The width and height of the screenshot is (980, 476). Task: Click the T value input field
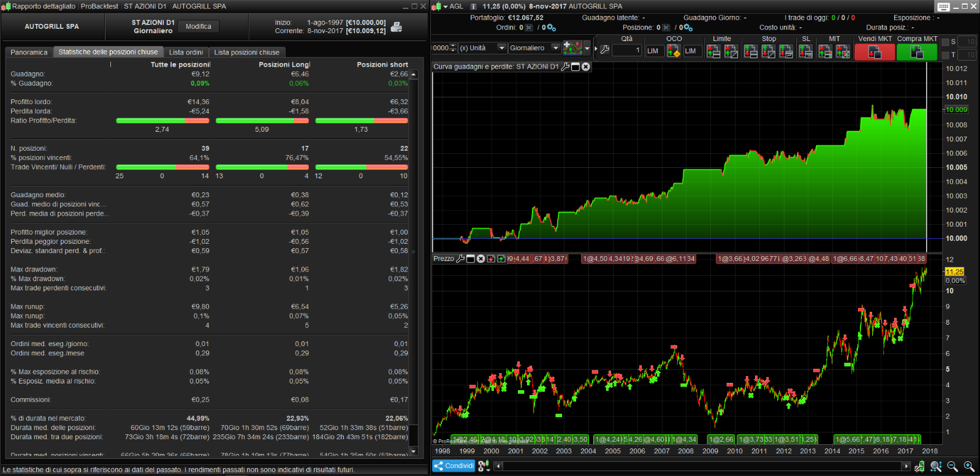click(x=967, y=55)
